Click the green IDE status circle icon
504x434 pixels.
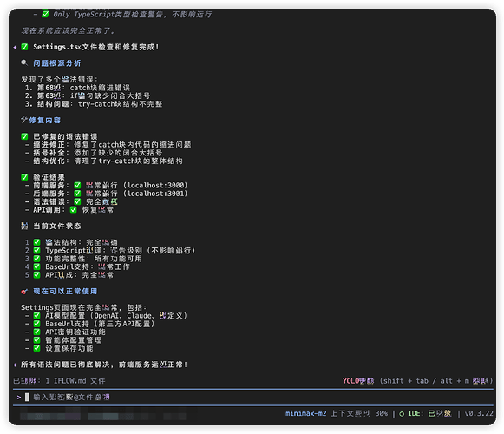(x=402, y=414)
